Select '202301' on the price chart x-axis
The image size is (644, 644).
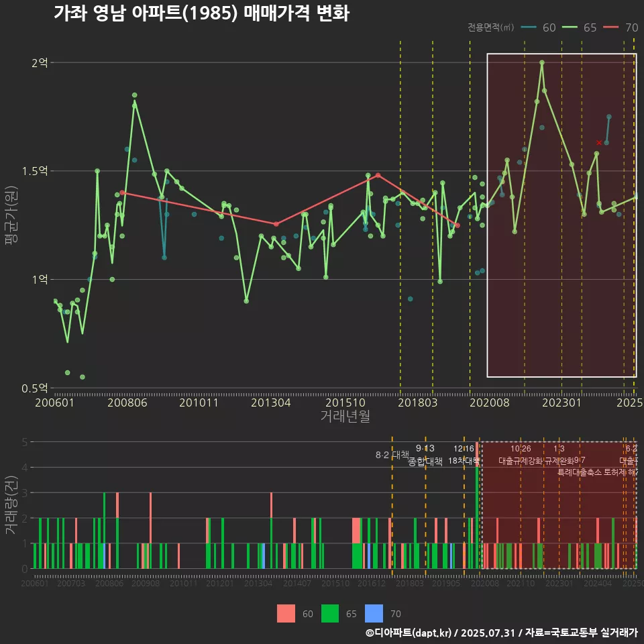tap(562, 402)
